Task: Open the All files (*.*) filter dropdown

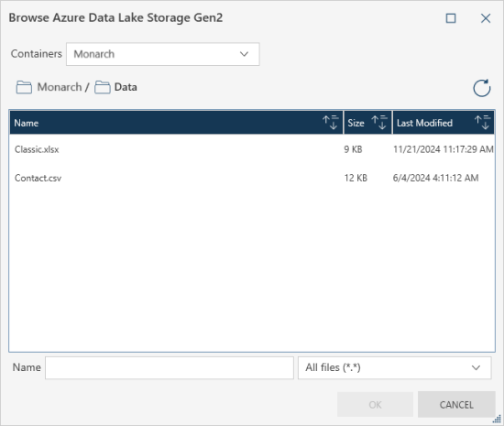Action: (x=394, y=367)
